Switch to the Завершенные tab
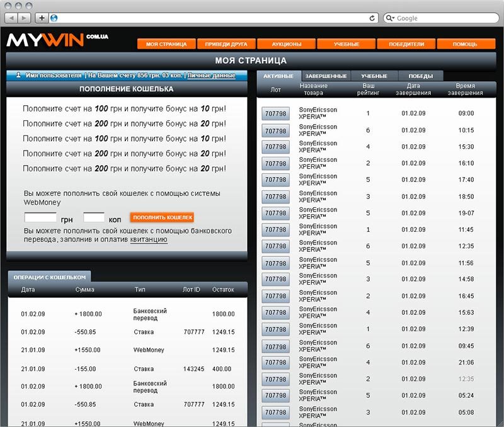 pos(326,76)
